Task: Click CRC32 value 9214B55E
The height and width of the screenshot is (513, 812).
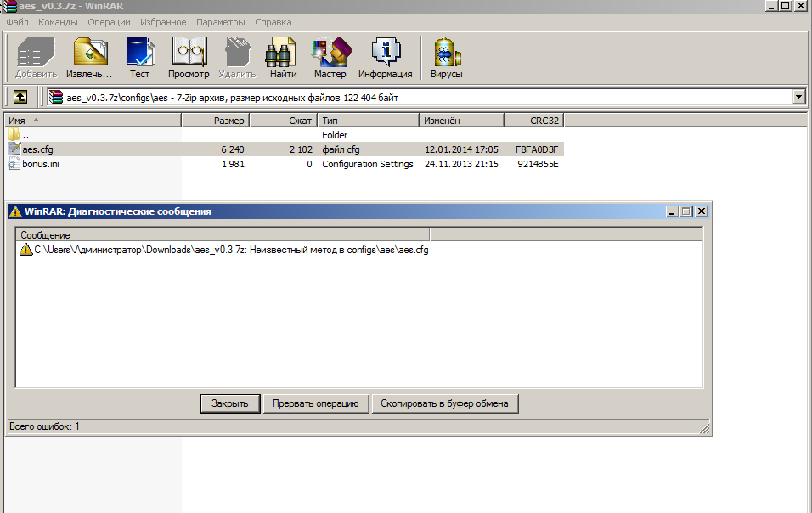Action: pyautogui.click(x=538, y=164)
